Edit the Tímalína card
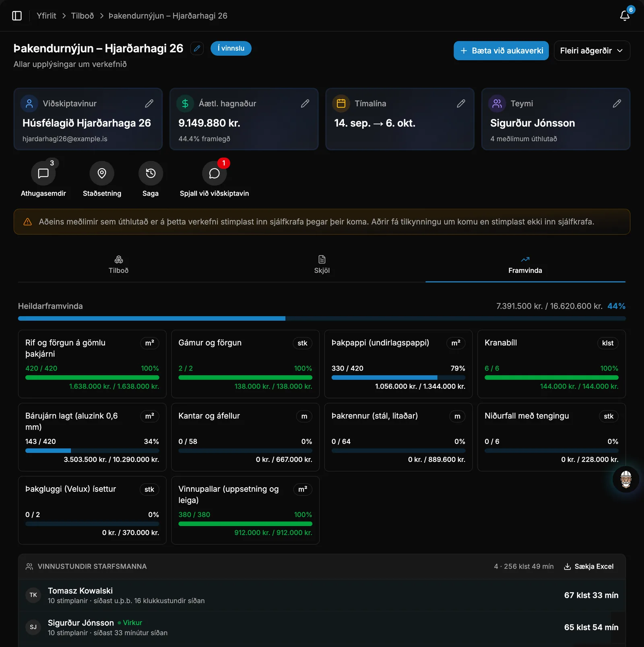Screen dimensions: 644x647 [461, 103]
